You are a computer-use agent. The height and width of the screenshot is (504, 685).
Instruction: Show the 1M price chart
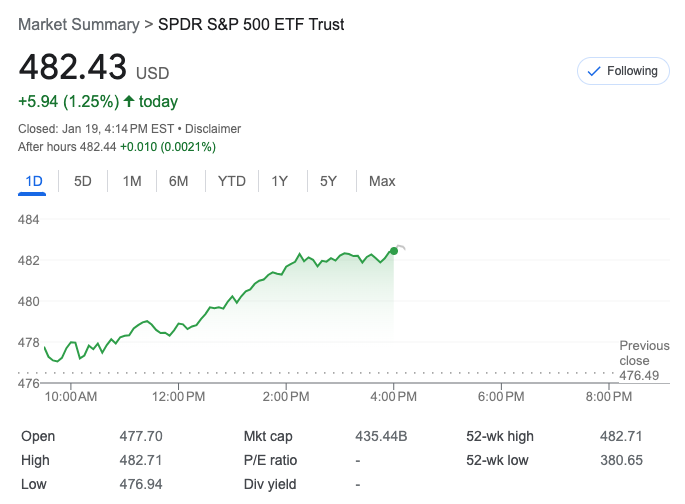click(x=132, y=181)
